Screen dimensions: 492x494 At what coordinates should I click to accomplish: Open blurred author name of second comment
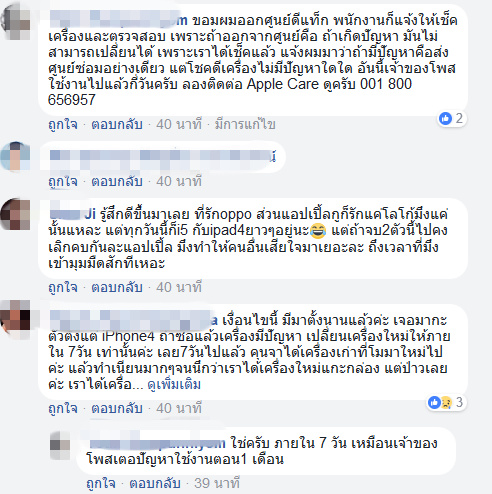[x=163, y=156]
